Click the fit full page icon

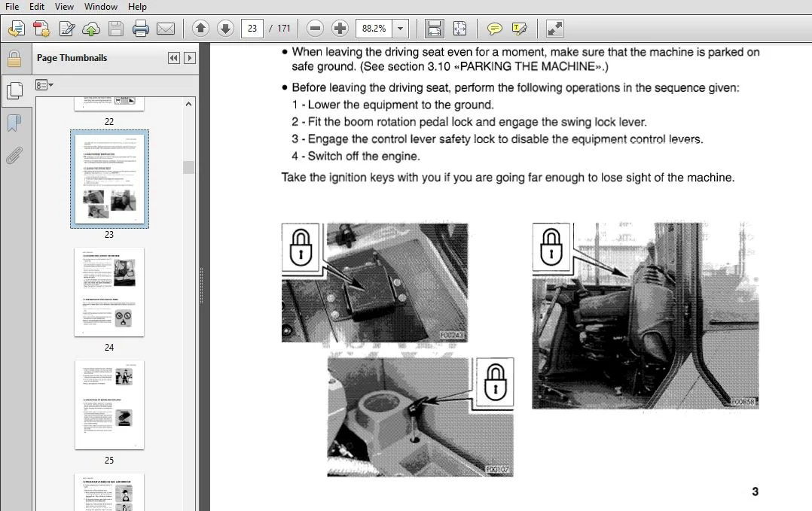point(459,29)
